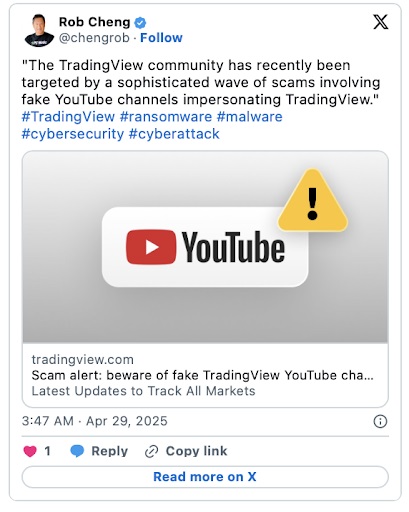The image size is (409, 512).
Task: Open the YouTube warning preview image
Action: (x=205, y=247)
